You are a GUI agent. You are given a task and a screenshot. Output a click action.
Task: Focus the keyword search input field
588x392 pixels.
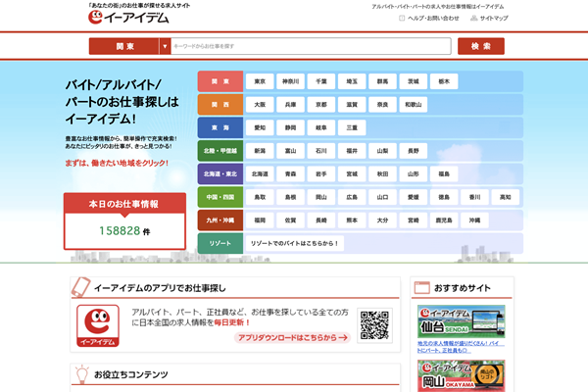click(311, 46)
